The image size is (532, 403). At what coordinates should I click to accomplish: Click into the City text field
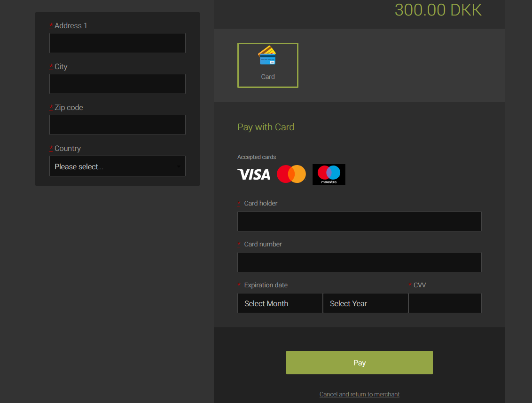point(117,84)
